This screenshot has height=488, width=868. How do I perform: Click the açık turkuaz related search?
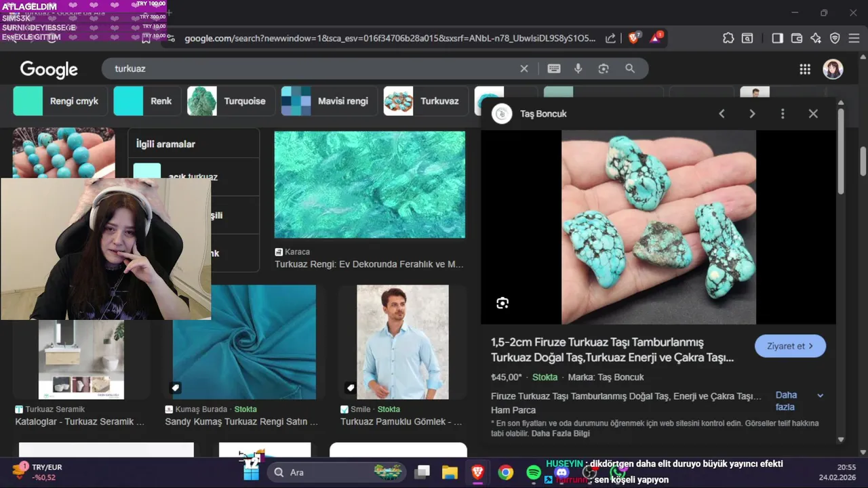tap(193, 177)
